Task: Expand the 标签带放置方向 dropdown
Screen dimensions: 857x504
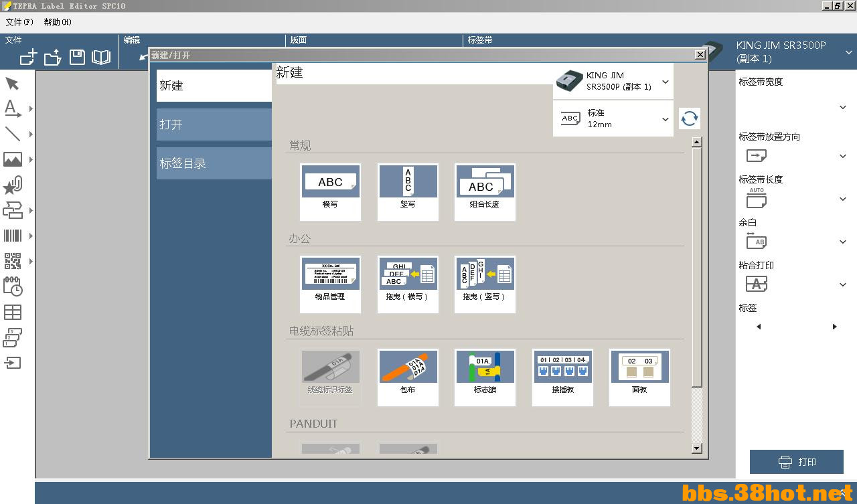Action: (843, 156)
